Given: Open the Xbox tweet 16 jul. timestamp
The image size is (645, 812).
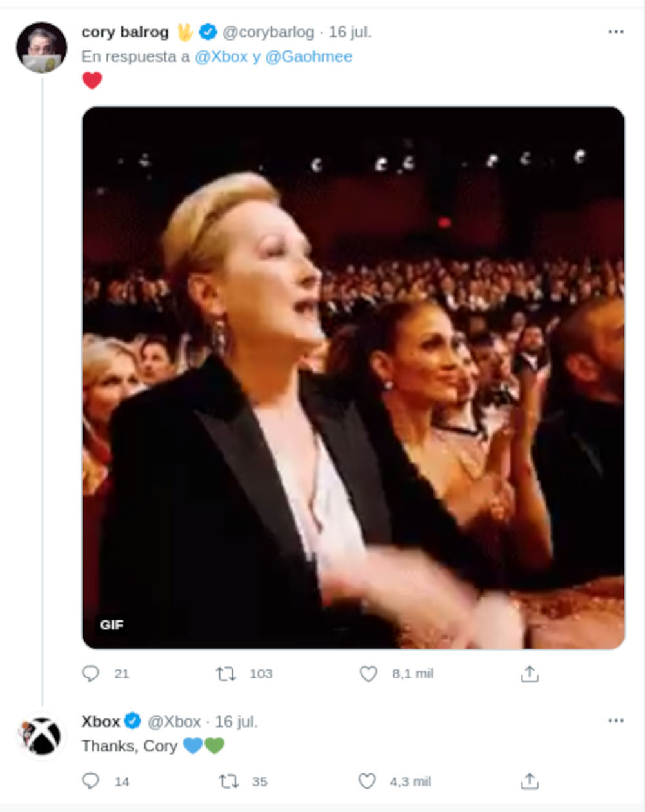Looking at the screenshot, I should [236, 721].
